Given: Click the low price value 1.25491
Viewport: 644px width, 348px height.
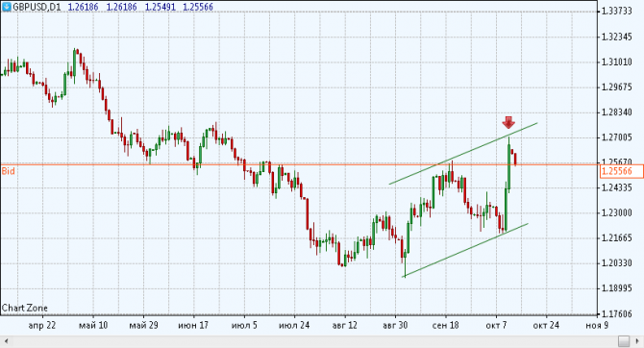Looking at the screenshot, I should pyautogui.click(x=160, y=7).
